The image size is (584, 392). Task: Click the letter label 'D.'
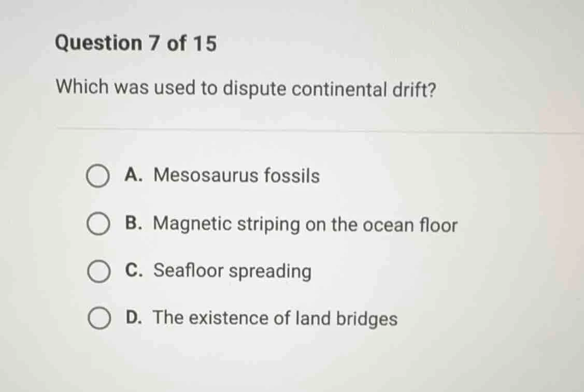click(135, 318)
